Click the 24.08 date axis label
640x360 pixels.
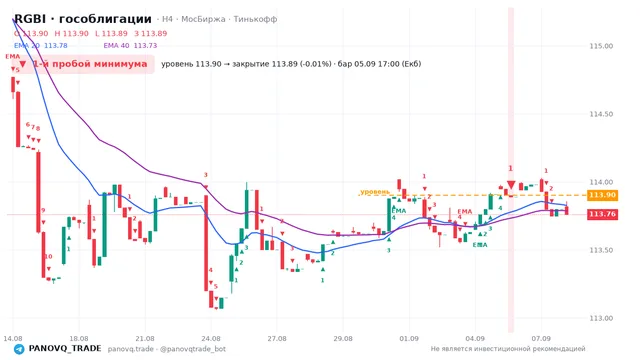click(211, 339)
